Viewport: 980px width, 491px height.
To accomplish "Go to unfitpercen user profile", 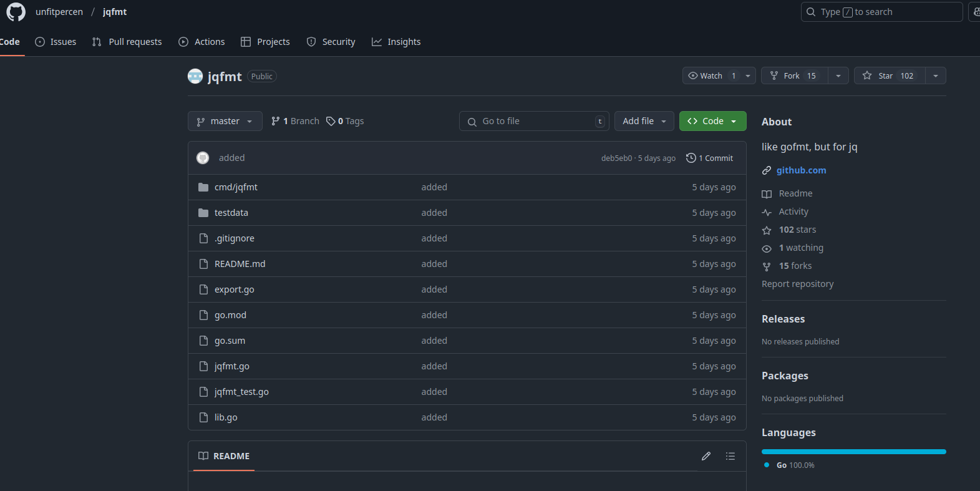I will 59,12.
